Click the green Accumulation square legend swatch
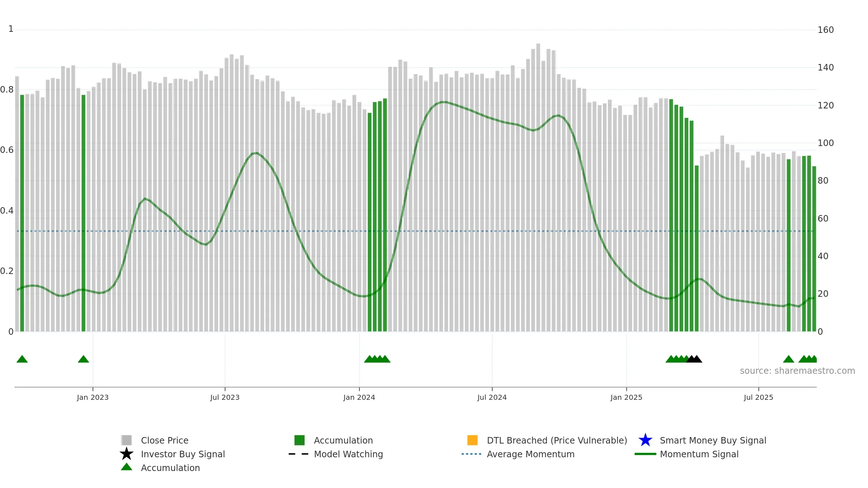Image resolution: width=868 pixels, height=488 pixels. (x=299, y=440)
